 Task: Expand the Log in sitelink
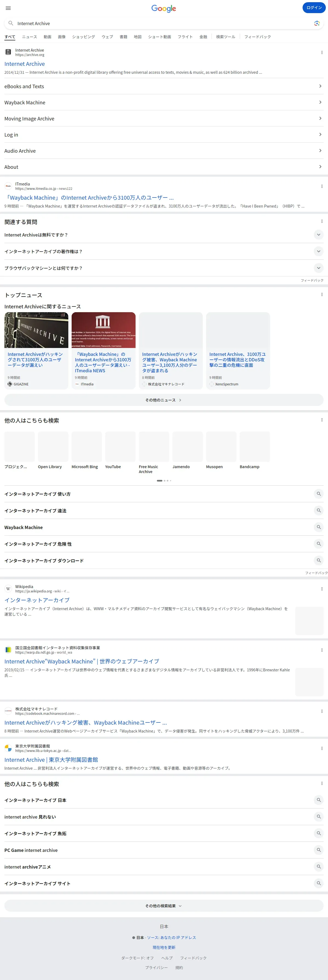coord(164,135)
